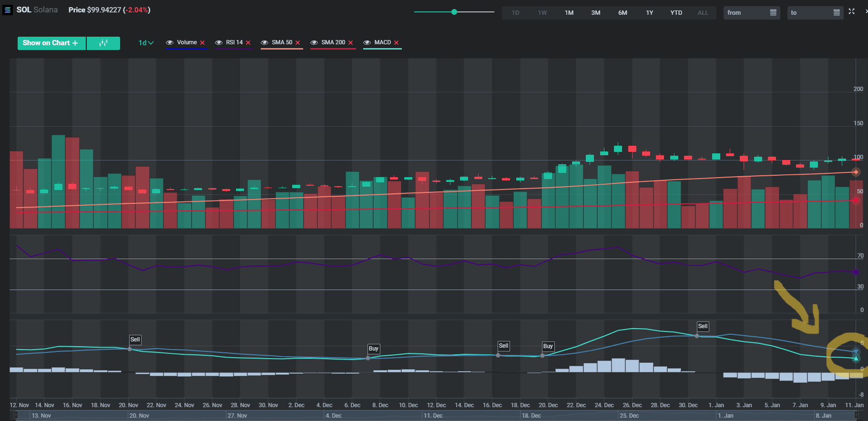Click the Solana logo icon
The height and width of the screenshot is (421, 868).
[x=8, y=10]
